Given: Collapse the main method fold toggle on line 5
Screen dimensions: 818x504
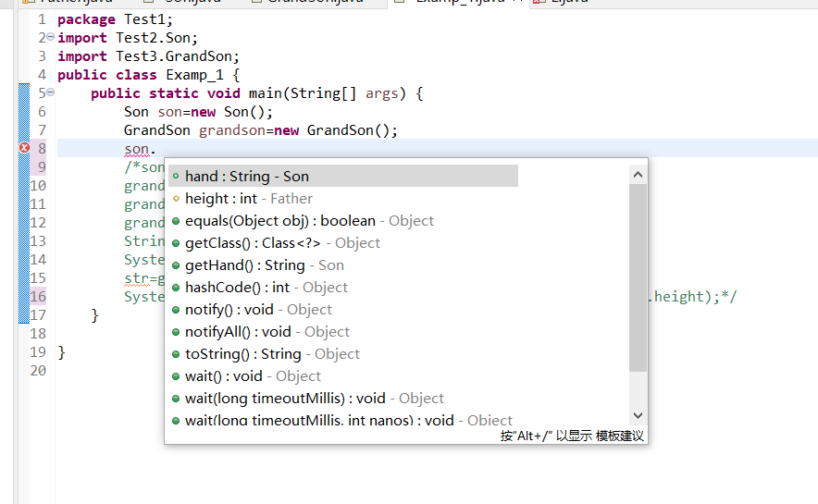Looking at the screenshot, I should pos(51,92).
